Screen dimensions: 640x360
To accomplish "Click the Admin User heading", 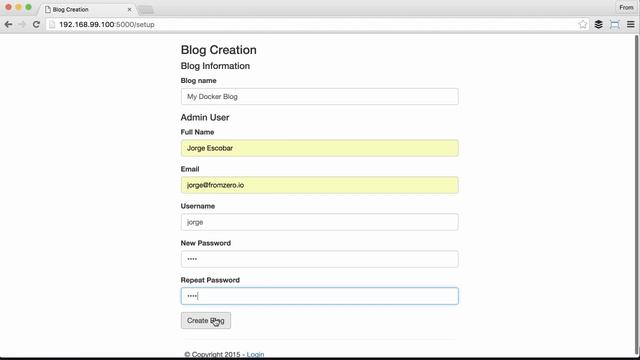I will coord(205,117).
